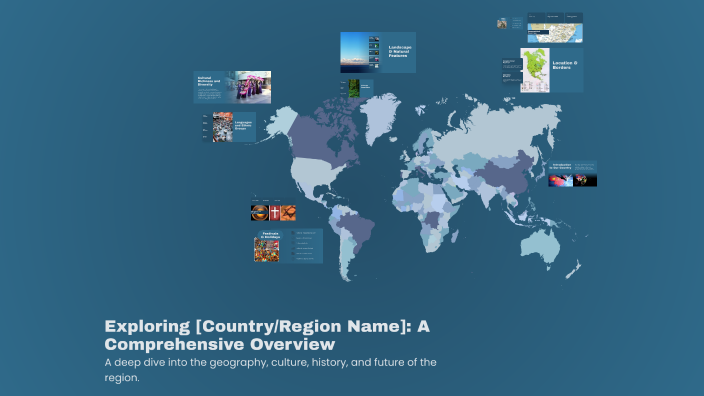Open the street map slide at top right
The width and height of the screenshot is (704, 396).
click(x=555, y=28)
